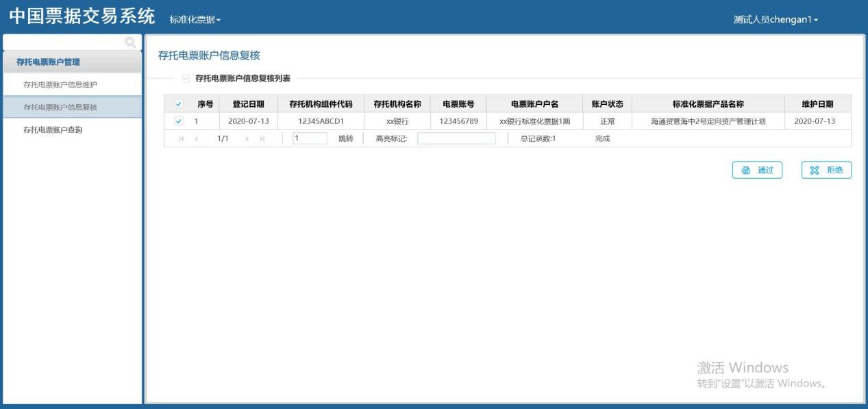Collapse the 存托电票账户信息复核列表 section
868x409 pixels.
[185, 79]
